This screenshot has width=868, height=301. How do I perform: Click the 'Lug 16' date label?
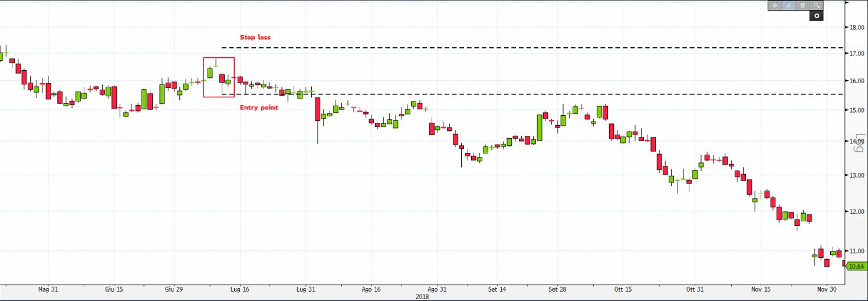pos(239,290)
